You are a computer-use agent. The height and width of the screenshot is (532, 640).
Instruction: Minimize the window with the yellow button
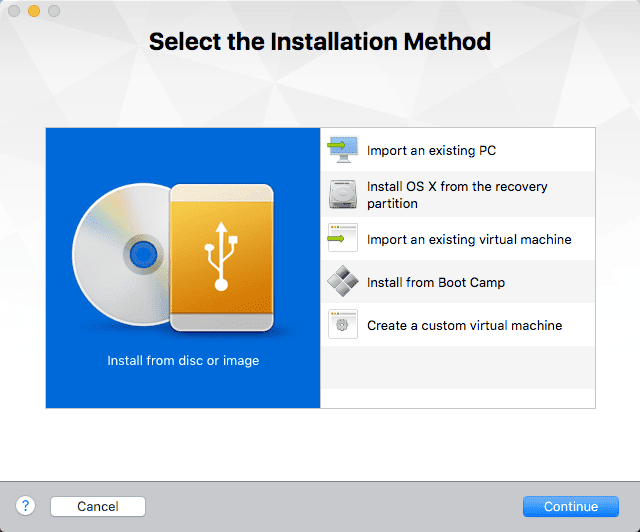pyautogui.click(x=34, y=11)
